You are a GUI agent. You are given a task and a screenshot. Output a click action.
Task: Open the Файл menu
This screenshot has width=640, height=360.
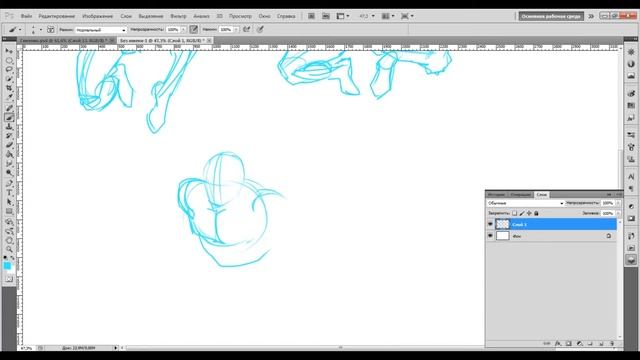pyautogui.click(x=27, y=16)
